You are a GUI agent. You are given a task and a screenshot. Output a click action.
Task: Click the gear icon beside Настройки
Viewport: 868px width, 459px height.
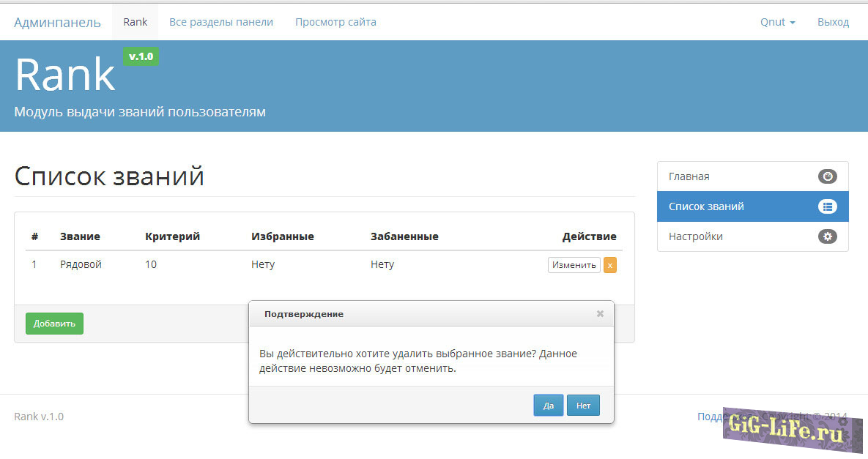pyautogui.click(x=827, y=236)
